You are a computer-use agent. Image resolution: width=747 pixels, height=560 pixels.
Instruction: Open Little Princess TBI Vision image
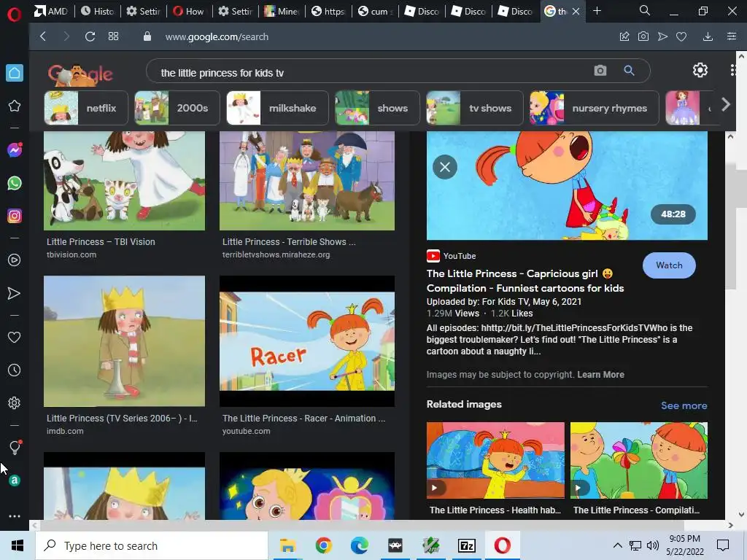point(124,181)
